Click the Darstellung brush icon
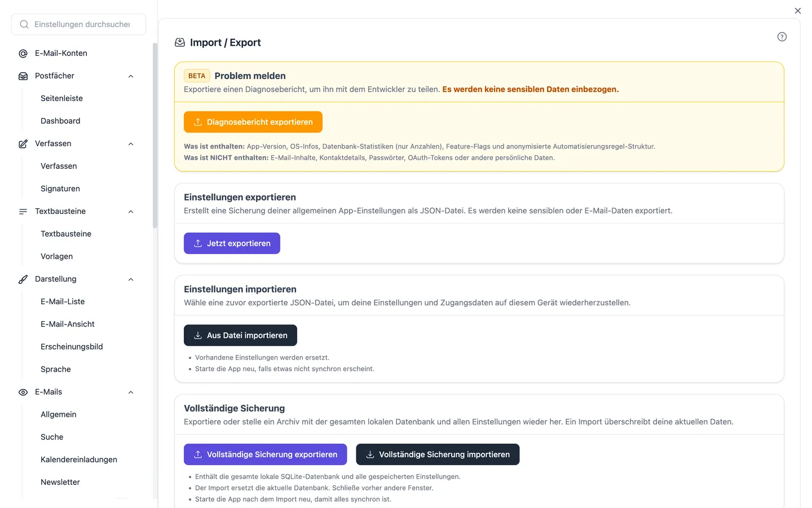Screen dimensions: 812x508 tap(23, 279)
